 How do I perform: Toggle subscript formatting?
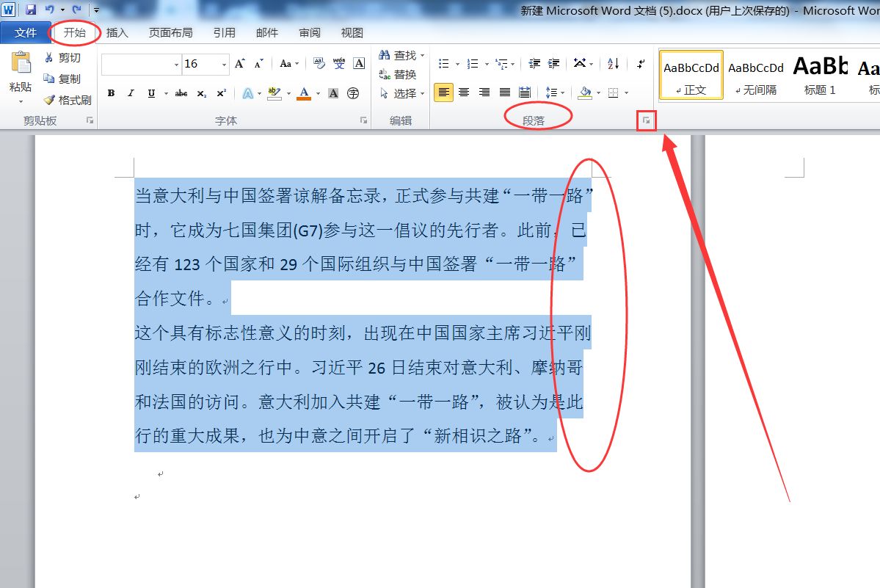click(202, 93)
